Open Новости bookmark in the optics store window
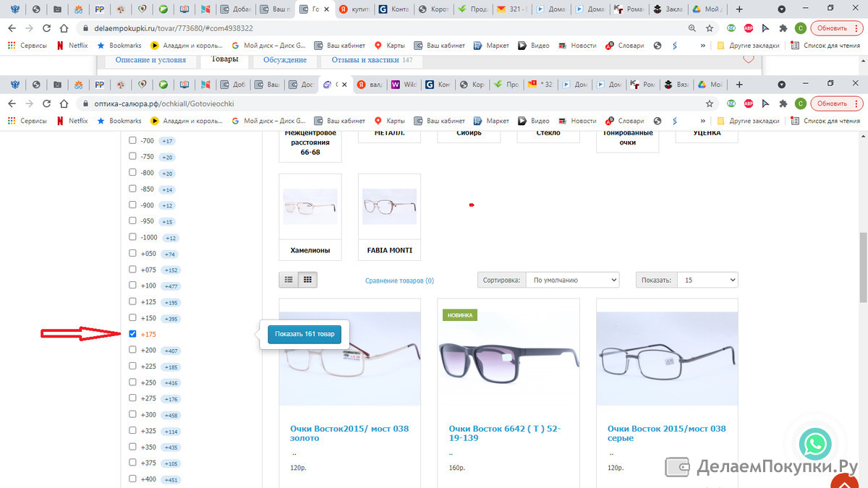The width and height of the screenshot is (868, 488). (576, 121)
